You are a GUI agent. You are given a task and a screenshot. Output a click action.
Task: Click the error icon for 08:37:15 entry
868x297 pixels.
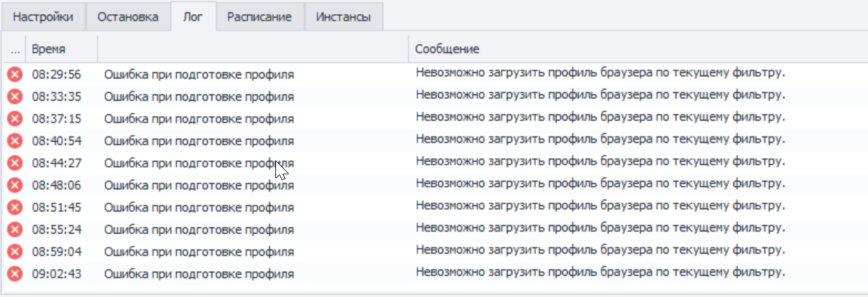click(x=15, y=119)
